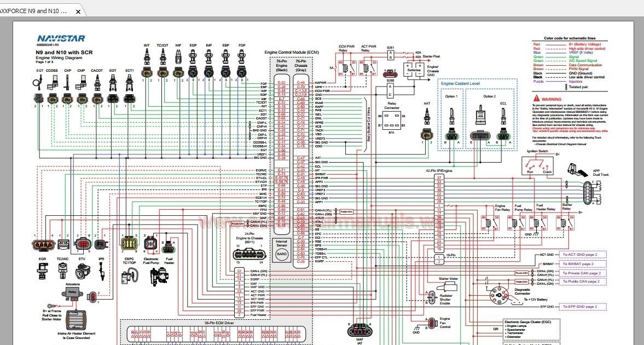Click the 'Starter Relay' label
This screenshot has height=345, width=644.
[x=567, y=206]
